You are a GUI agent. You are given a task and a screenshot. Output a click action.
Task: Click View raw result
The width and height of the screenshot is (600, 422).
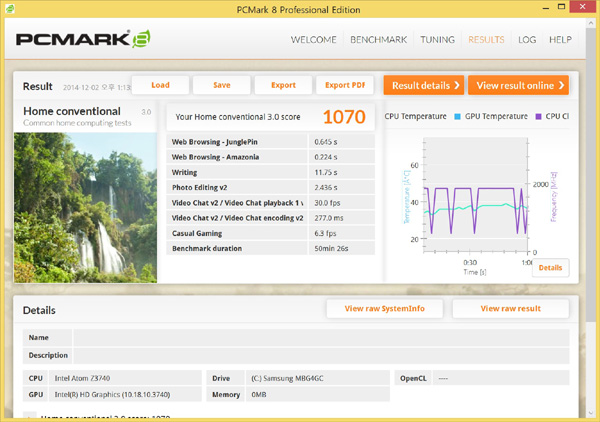pos(510,308)
